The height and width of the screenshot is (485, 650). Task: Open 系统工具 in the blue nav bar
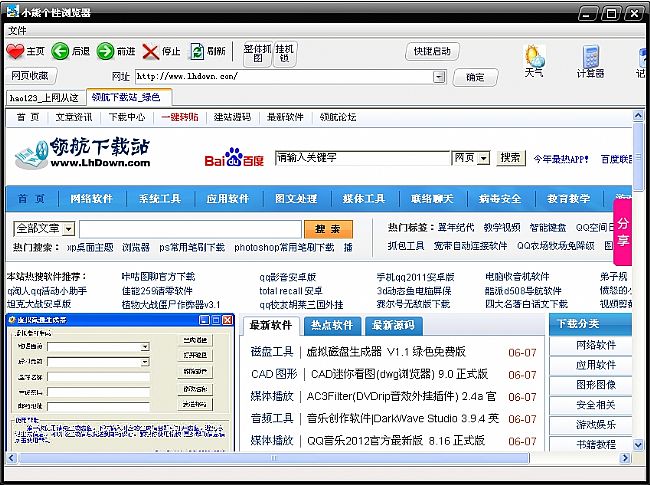click(160, 199)
